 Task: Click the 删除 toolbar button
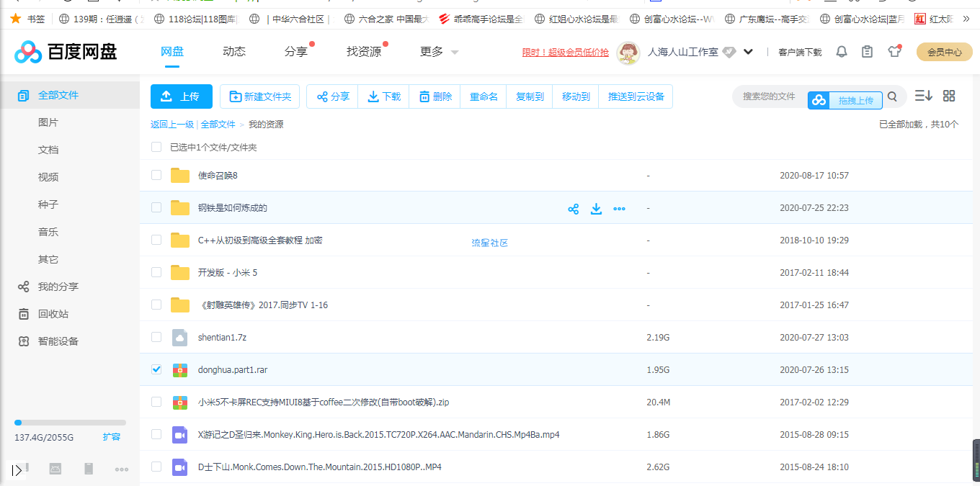[x=435, y=96]
